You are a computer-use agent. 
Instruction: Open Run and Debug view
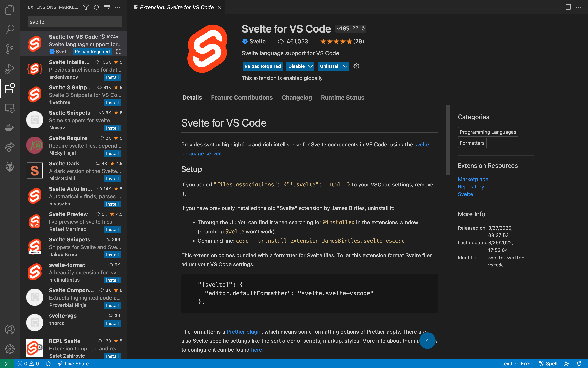(10, 69)
